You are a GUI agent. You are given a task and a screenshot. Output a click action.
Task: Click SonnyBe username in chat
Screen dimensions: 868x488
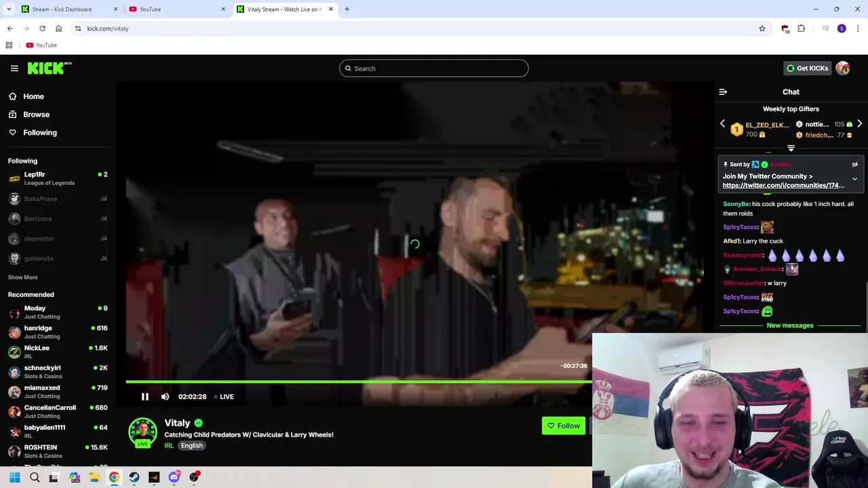click(x=736, y=204)
